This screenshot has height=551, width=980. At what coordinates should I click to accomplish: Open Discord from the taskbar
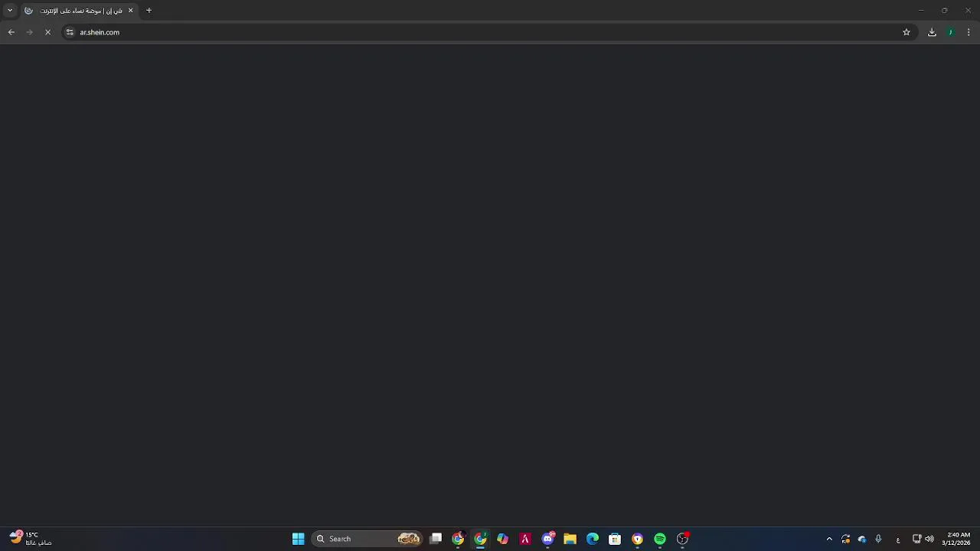coord(547,539)
